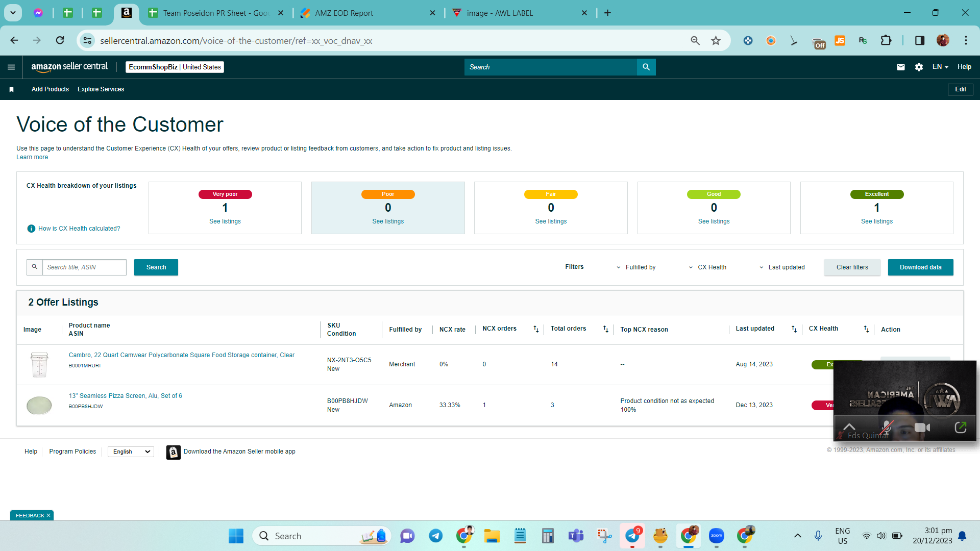The image size is (980, 551).
Task: Toggle the microphone icon in Zoom overlay
Action: 887,428
